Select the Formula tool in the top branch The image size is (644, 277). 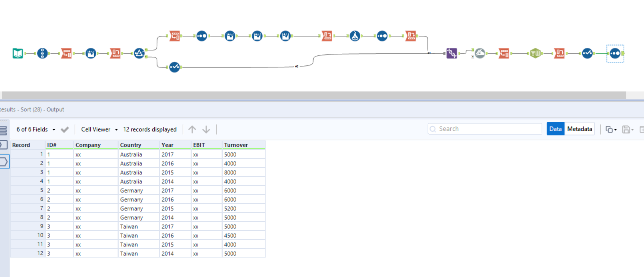(354, 35)
